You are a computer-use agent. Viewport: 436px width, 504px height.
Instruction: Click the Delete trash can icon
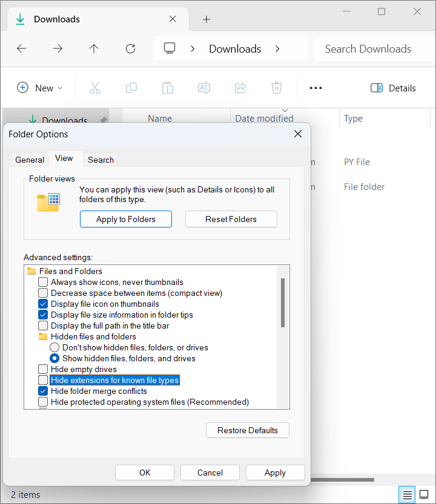(x=277, y=88)
